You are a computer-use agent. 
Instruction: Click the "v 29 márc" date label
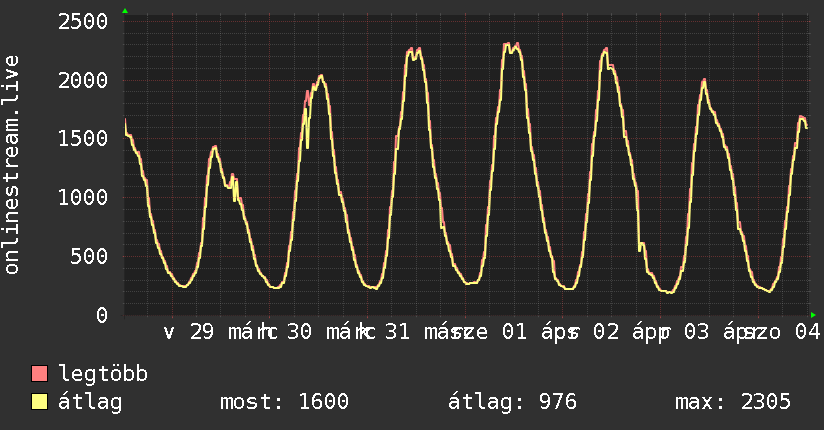(x=213, y=333)
